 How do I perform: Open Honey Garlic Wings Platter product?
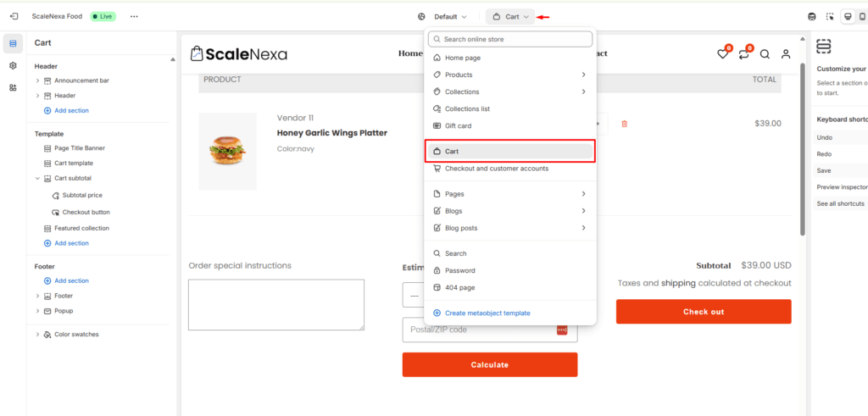[332, 133]
